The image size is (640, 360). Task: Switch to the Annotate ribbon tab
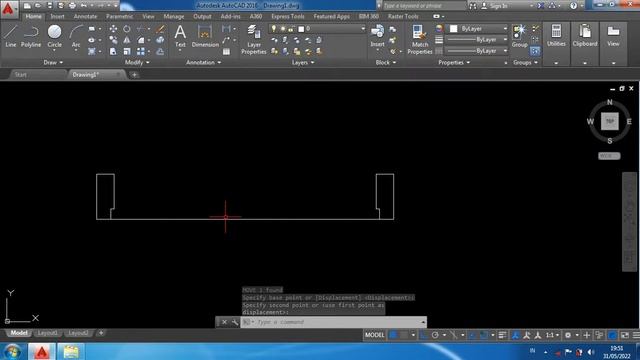click(85, 16)
